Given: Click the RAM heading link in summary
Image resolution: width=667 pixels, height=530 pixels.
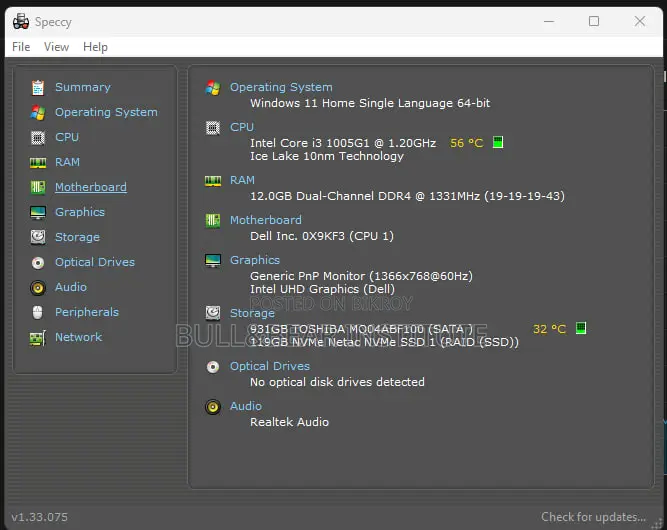Looking at the screenshot, I should coord(242,180).
